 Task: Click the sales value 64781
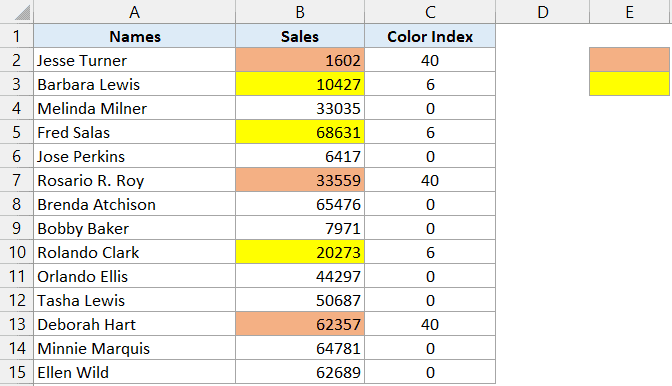pyautogui.click(x=300, y=347)
